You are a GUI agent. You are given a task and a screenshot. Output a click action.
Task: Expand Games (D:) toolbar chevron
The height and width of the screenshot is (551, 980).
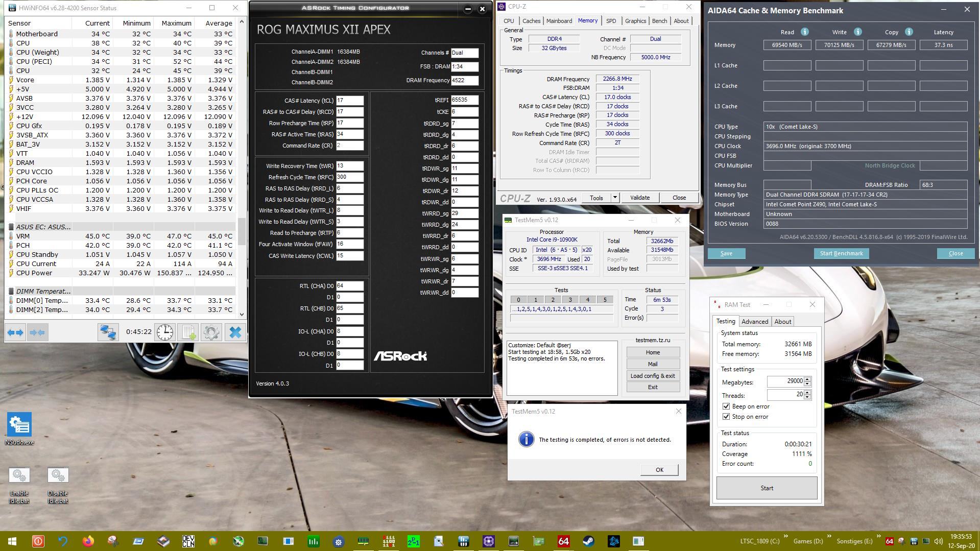pos(829,537)
